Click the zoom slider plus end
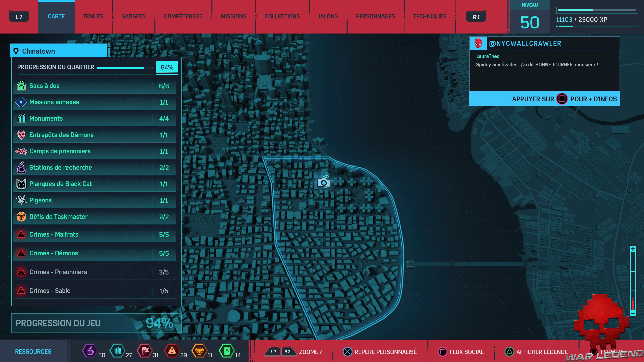This screenshot has width=644, height=362. [633, 249]
